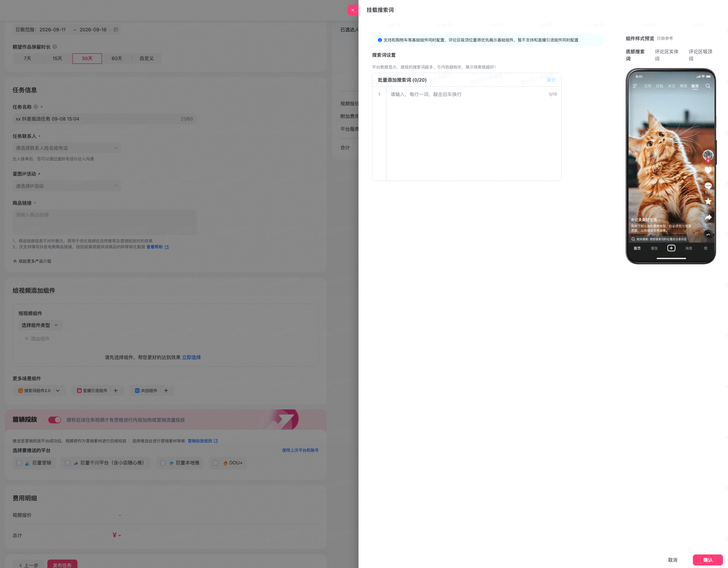Click the external link icon after 查看帮助

point(166,247)
